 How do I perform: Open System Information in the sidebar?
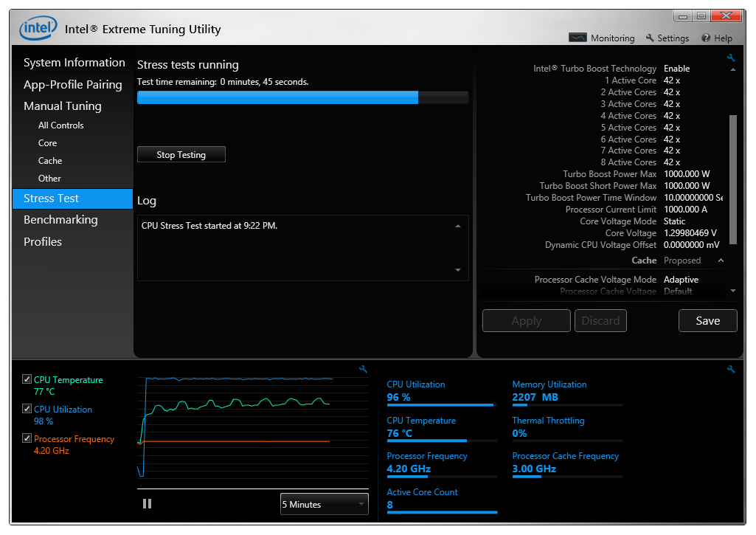(x=74, y=63)
